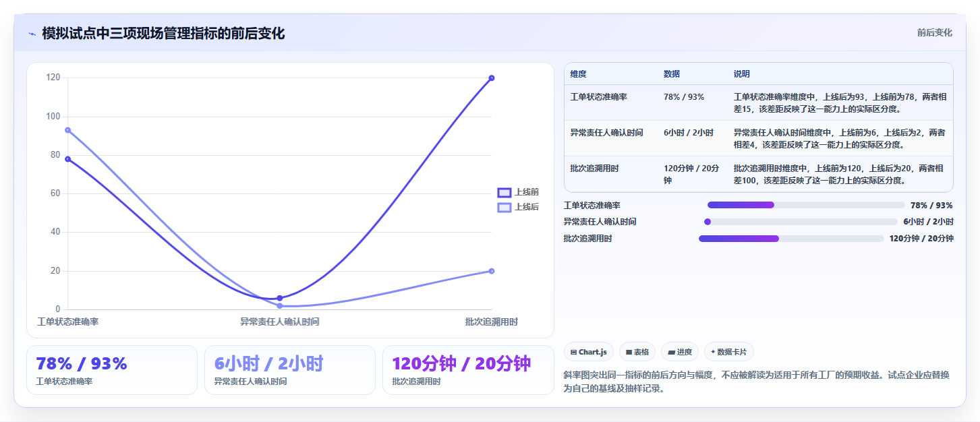
Task: Click the 批次追溯用时 table row label
Action: [x=595, y=169]
